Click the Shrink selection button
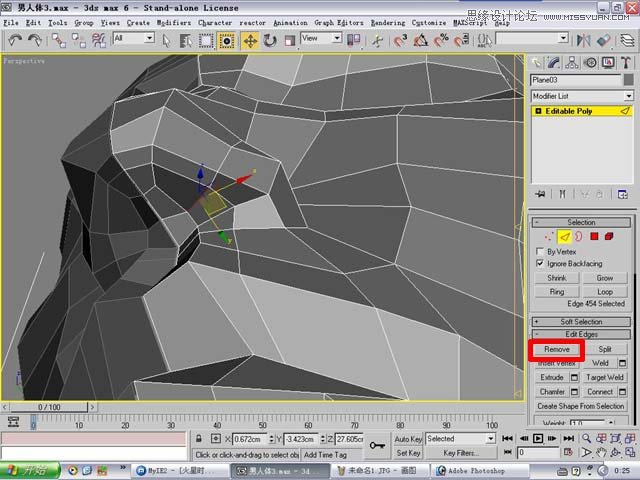The height and width of the screenshot is (480, 640). 557,278
